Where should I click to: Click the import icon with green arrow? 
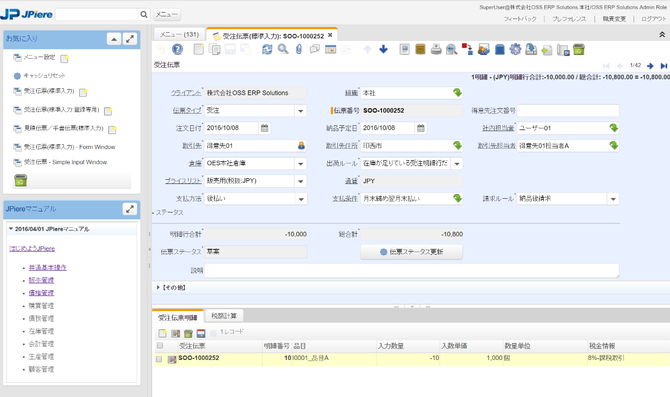coord(547,50)
